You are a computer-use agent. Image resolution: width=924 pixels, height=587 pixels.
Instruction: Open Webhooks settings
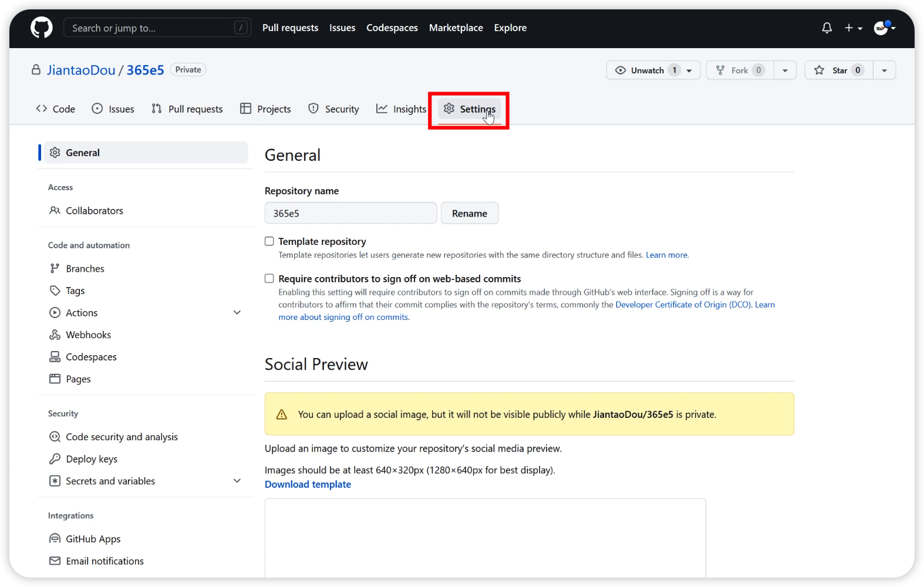146,335
